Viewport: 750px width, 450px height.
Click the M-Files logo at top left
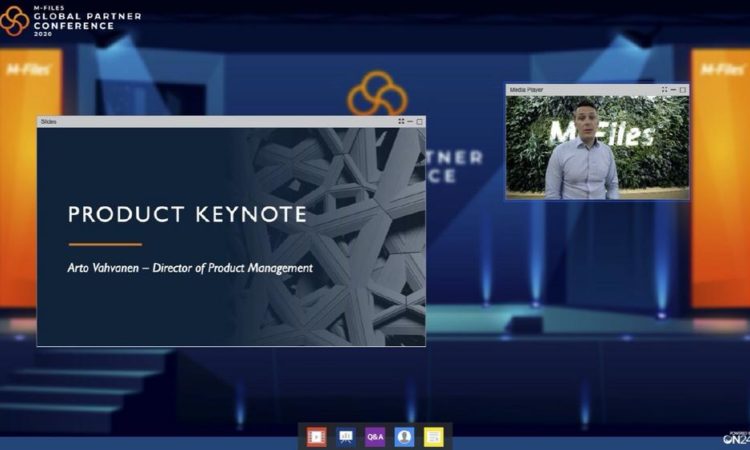(14, 21)
